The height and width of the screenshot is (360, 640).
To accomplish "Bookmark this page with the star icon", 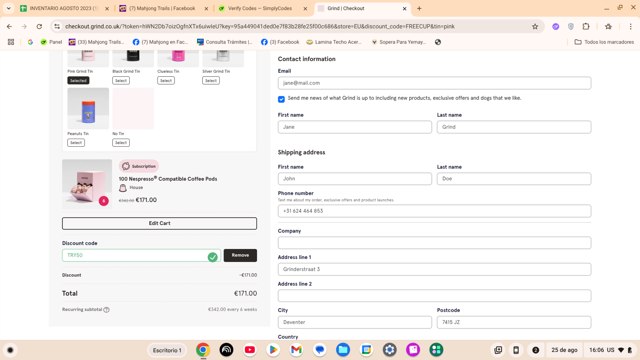I will coord(535,27).
